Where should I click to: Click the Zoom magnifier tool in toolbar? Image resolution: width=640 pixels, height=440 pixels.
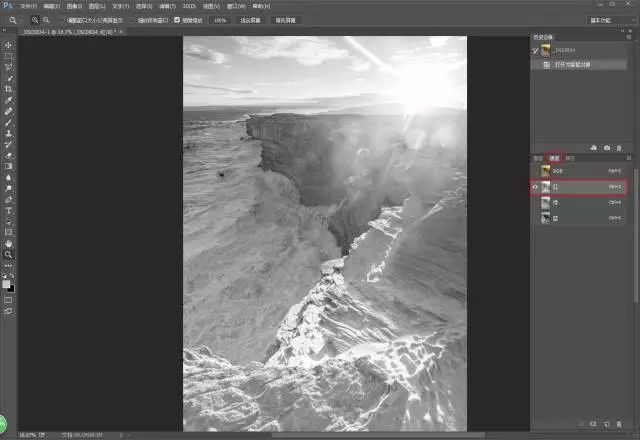[9, 254]
